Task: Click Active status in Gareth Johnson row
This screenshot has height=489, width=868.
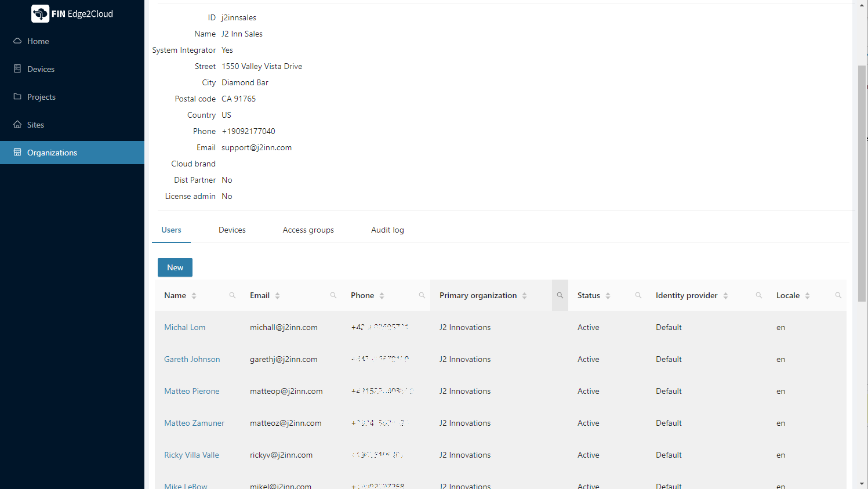Action: [x=589, y=359]
